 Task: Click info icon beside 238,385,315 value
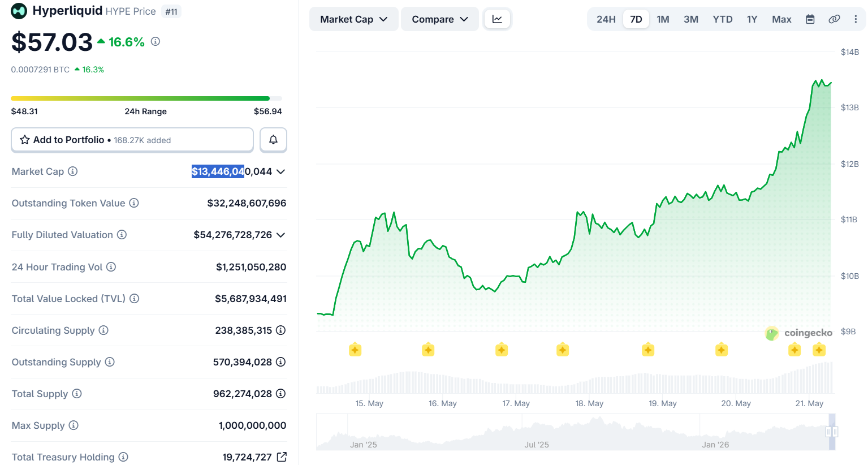coord(280,330)
